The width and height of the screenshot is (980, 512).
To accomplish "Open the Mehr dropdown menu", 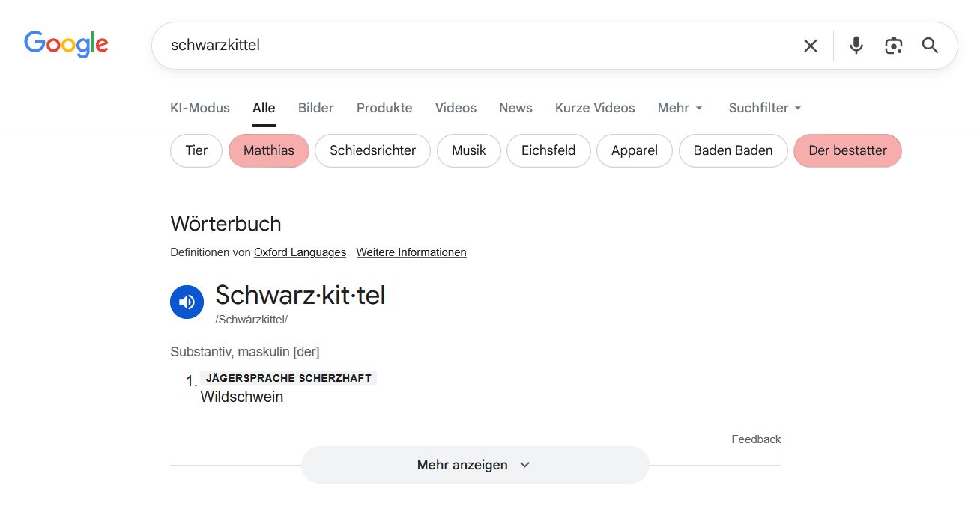I will 680,108.
